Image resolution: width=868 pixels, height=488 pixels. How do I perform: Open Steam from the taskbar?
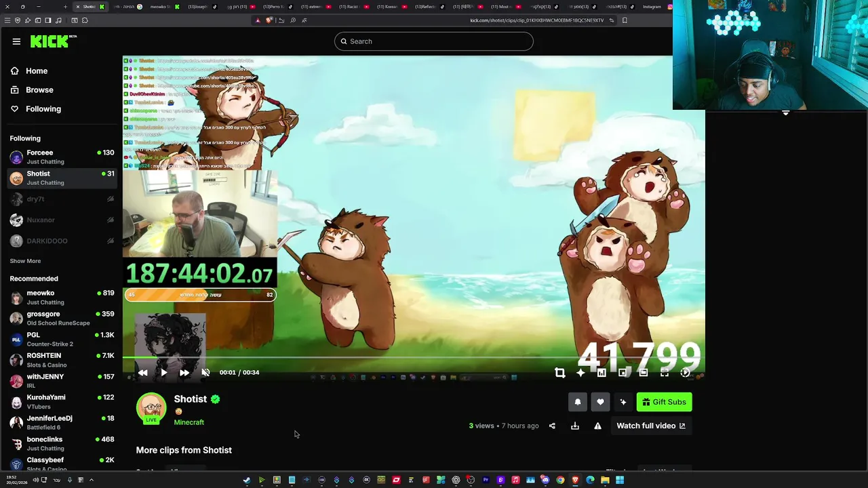coord(247,480)
